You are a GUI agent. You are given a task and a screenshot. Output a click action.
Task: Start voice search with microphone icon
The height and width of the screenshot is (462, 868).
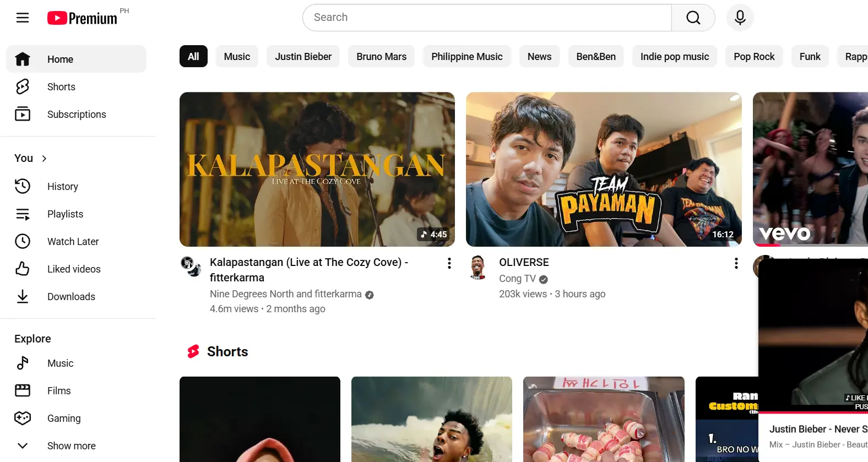(x=740, y=18)
